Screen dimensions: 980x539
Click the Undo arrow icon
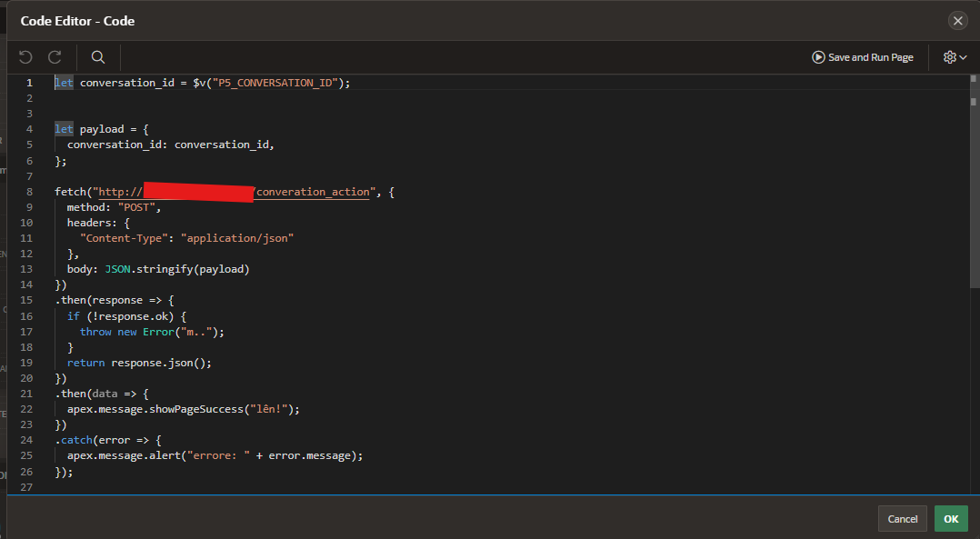point(25,57)
